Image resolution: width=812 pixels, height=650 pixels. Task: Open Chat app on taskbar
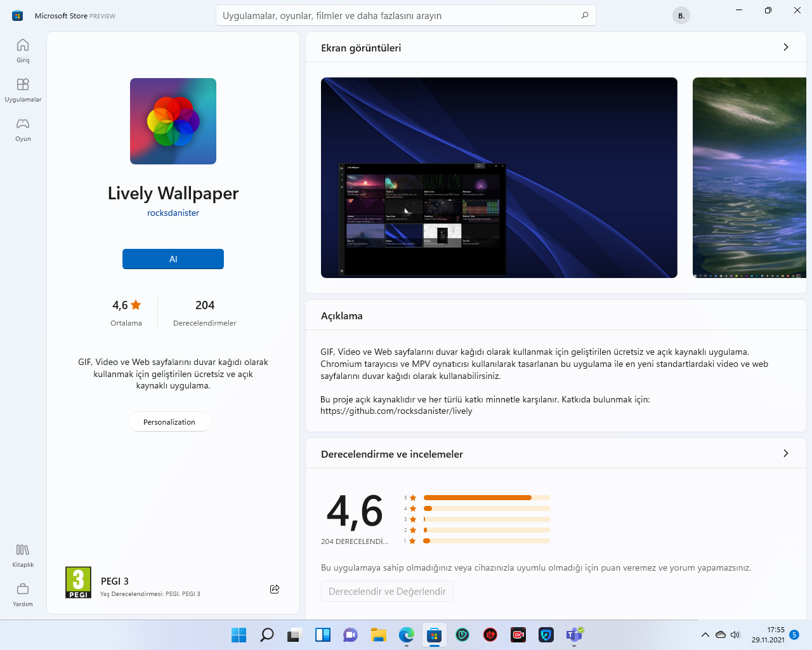pos(350,635)
